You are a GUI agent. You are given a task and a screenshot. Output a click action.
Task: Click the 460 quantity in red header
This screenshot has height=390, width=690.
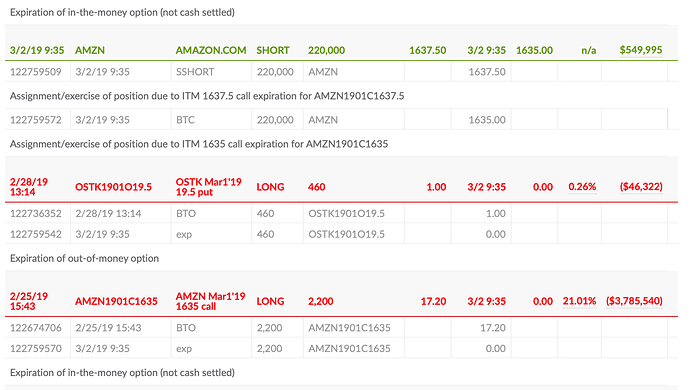(316, 187)
